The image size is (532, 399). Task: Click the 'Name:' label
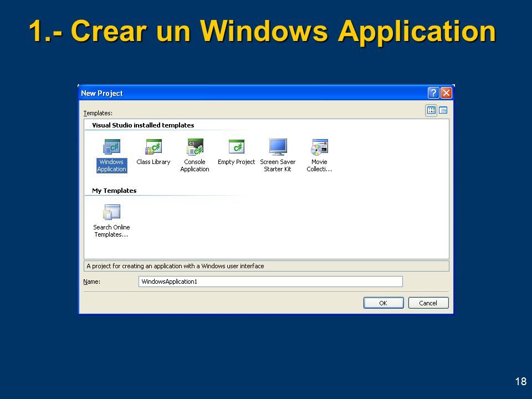92,282
